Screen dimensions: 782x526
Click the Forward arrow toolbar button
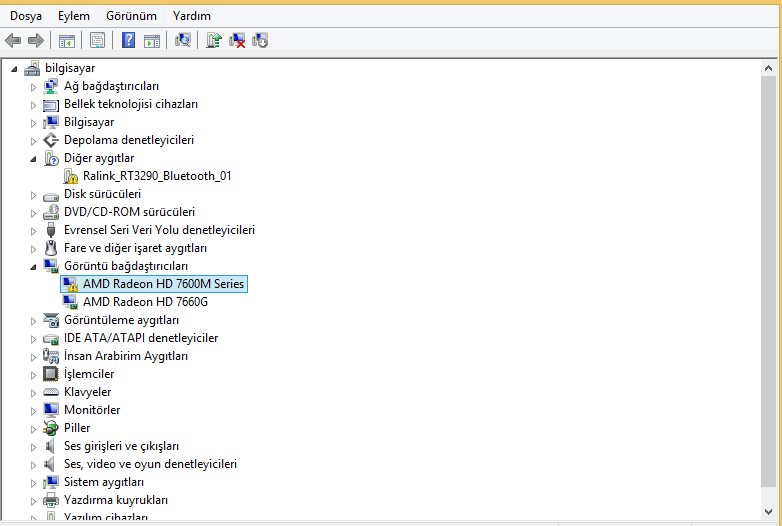pos(35,40)
